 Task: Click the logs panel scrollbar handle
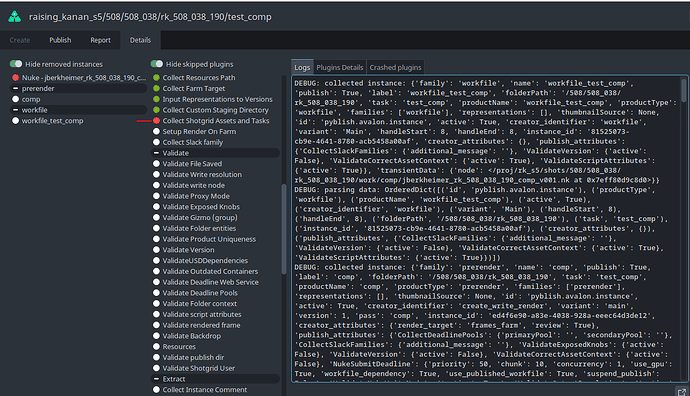click(x=683, y=90)
